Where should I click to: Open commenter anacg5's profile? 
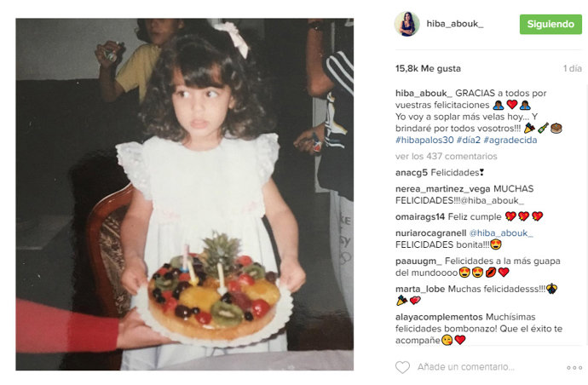(x=412, y=173)
